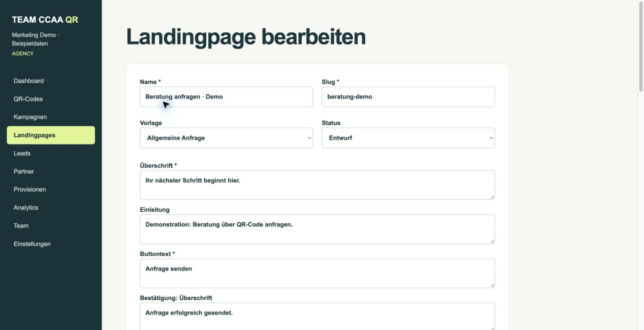
Task: Open the Vorlage dropdown
Action: pyautogui.click(x=226, y=138)
